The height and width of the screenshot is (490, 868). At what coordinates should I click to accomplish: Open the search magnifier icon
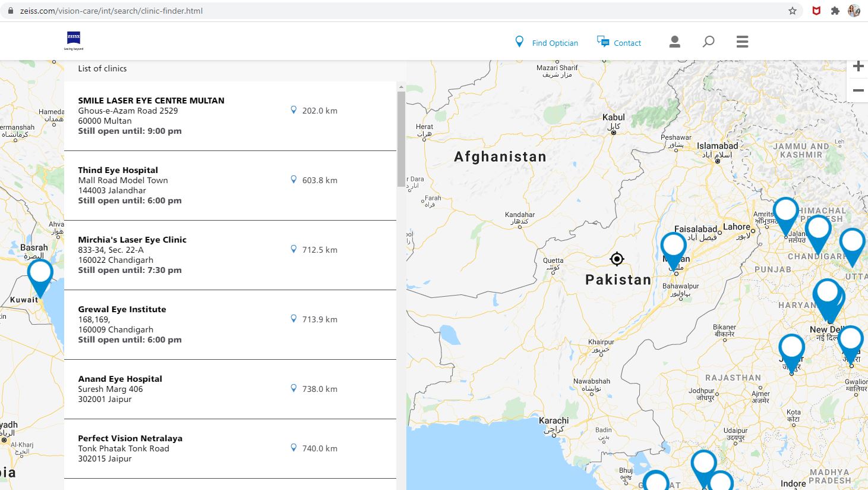(708, 42)
